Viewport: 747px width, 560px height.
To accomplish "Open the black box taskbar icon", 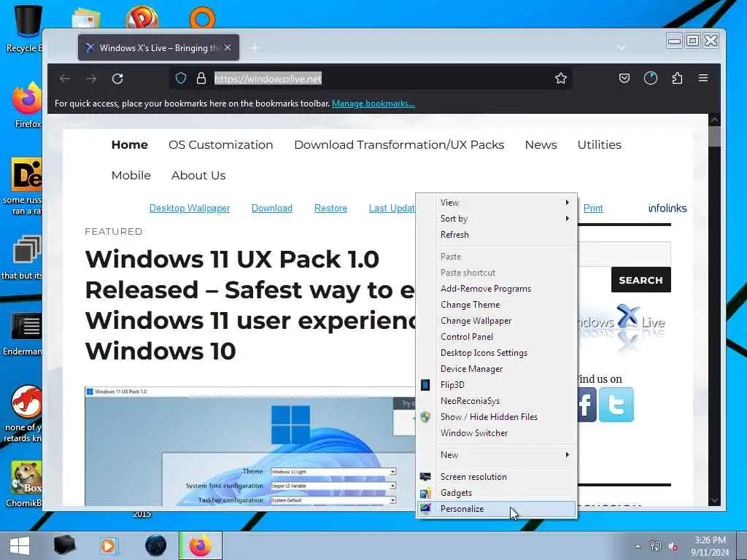I will pos(65,545).
